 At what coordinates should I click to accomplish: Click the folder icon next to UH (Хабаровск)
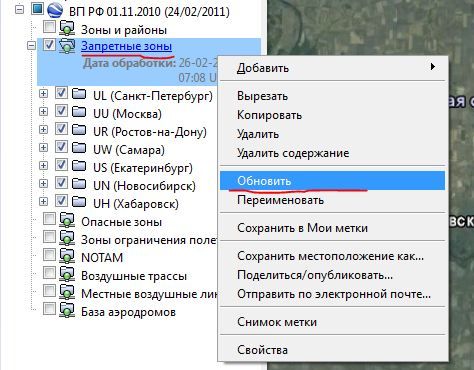[x=79, y=202]
